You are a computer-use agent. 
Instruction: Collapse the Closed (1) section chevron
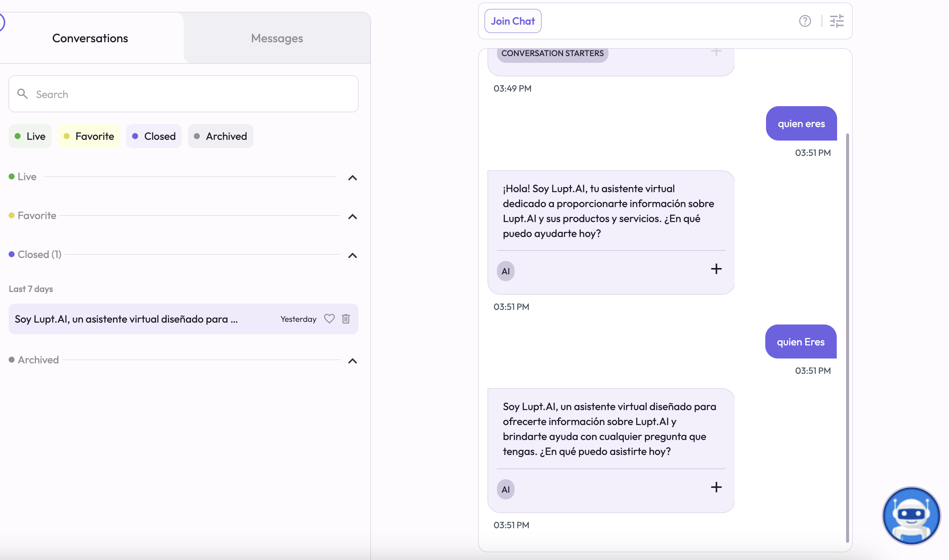tap(352, 255)
